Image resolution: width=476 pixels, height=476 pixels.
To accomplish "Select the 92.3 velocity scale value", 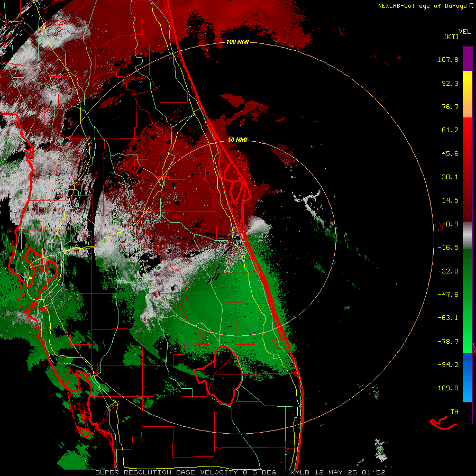I will tap(450, 83).
